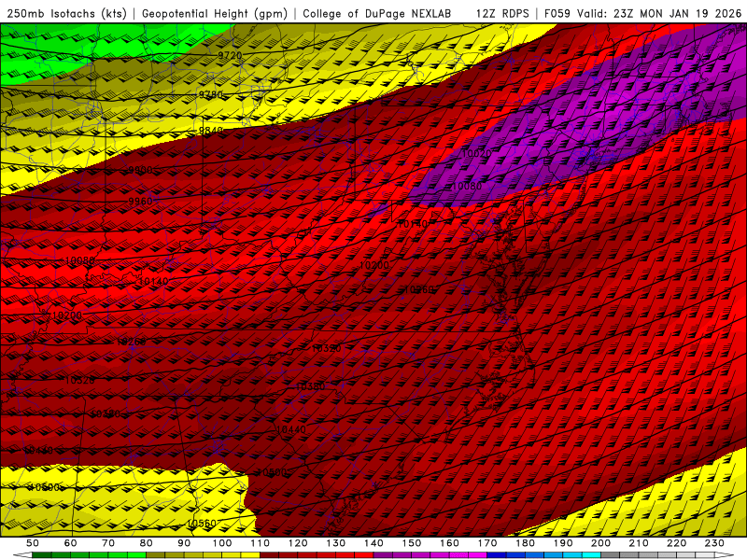Click the 180 value on the color scale
Screen dimensions: 747x560
526,543
